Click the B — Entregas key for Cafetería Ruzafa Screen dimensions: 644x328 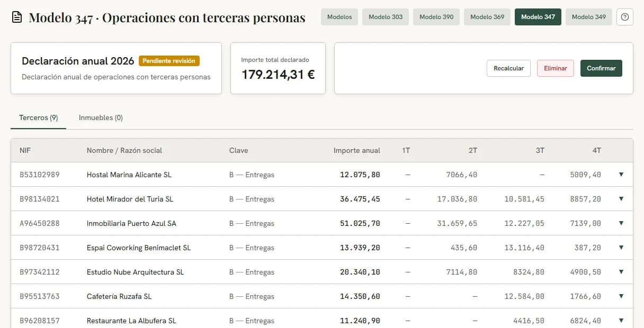click(x=252, y=296)
